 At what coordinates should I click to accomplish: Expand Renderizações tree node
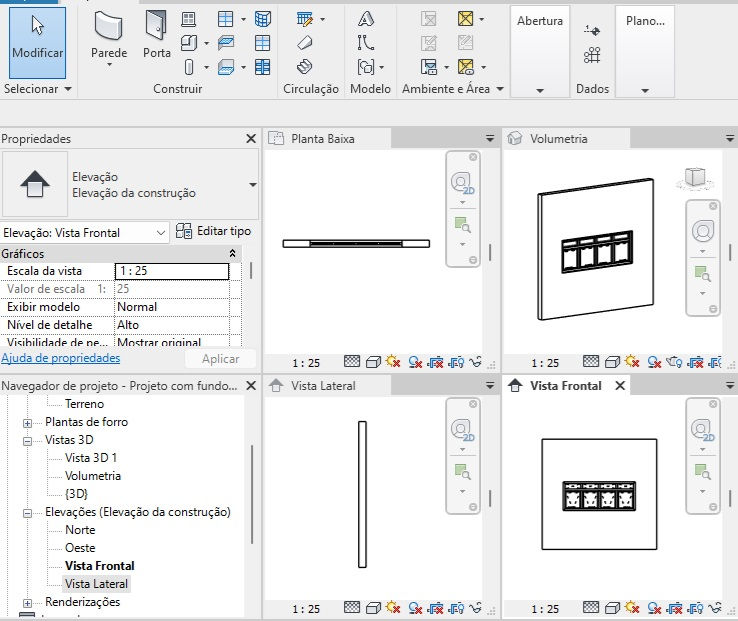click(27, 603)
